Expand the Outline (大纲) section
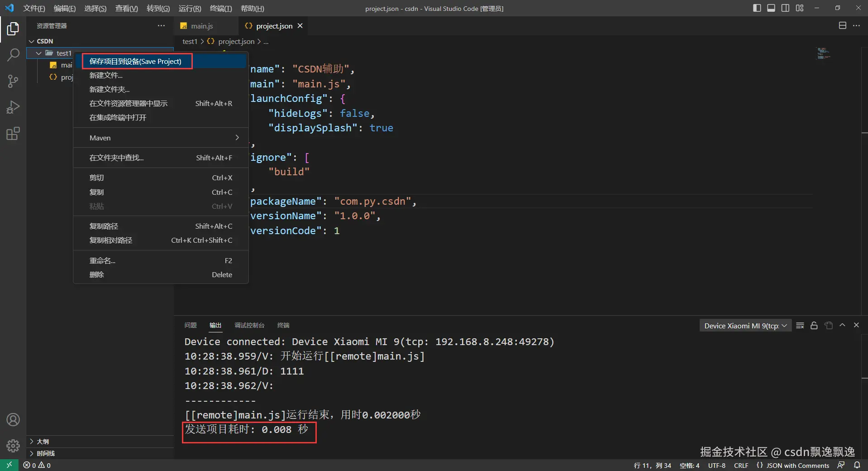The width and height of the screenshot is (868, 471). [100, 442]
